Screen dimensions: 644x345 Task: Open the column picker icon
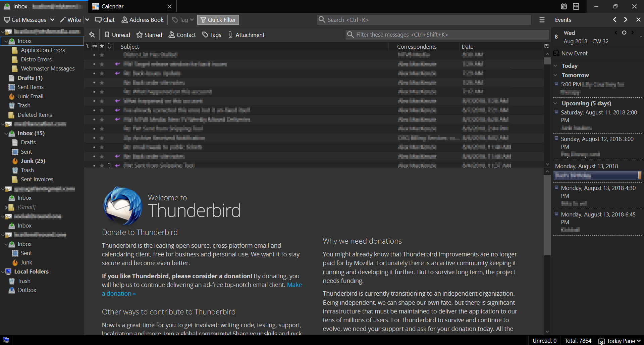546,46
